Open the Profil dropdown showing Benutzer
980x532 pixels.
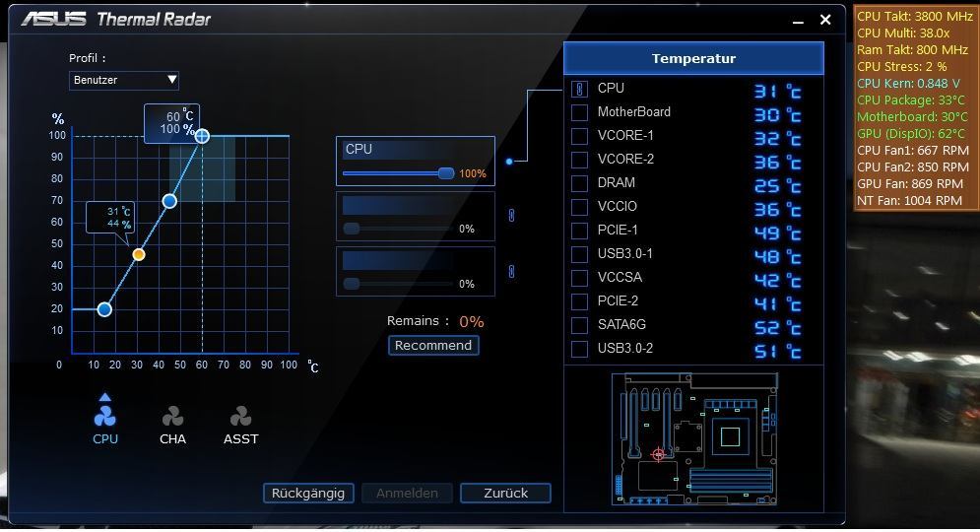[124, 80]
